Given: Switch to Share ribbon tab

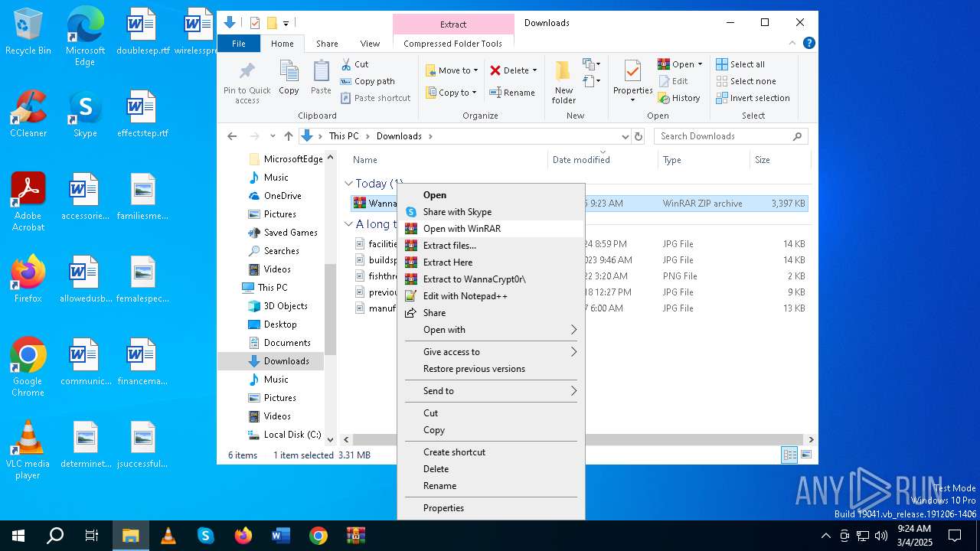Looking at the screenshot, I should click(x=327, y=44).
